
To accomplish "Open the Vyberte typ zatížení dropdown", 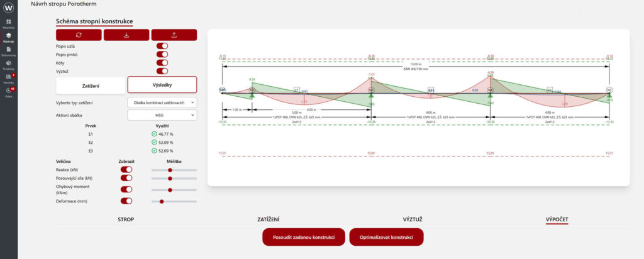I will (x=162, y=102).
